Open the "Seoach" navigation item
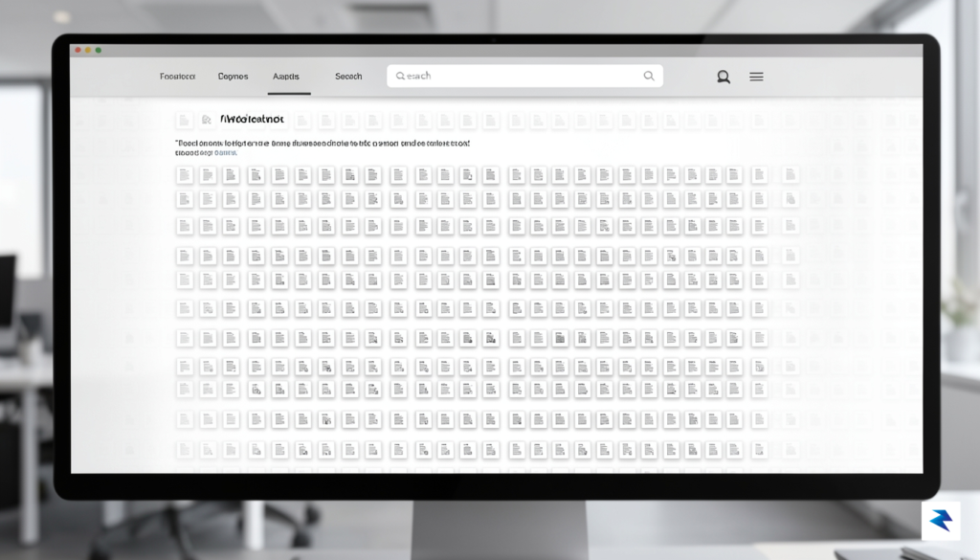This screenshot has height=560, width=980. point(348,77)
